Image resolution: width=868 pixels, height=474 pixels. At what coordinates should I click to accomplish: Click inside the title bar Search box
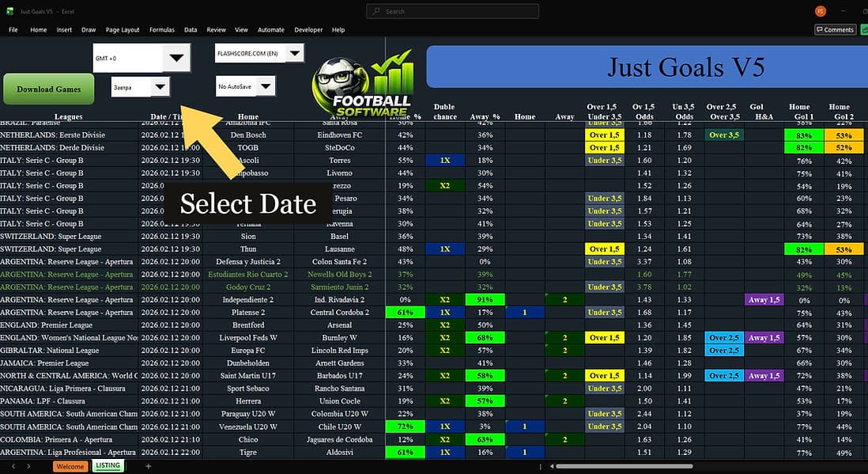pos(452,11)
